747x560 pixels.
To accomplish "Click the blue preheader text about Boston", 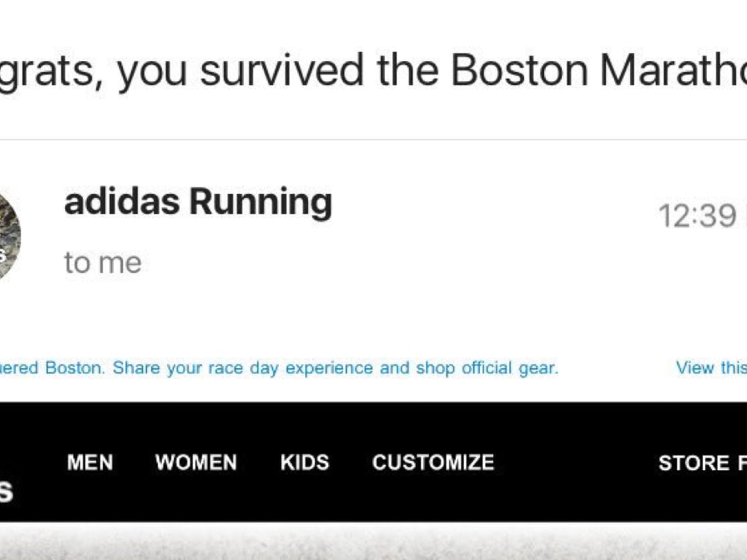I will (280, 368).
